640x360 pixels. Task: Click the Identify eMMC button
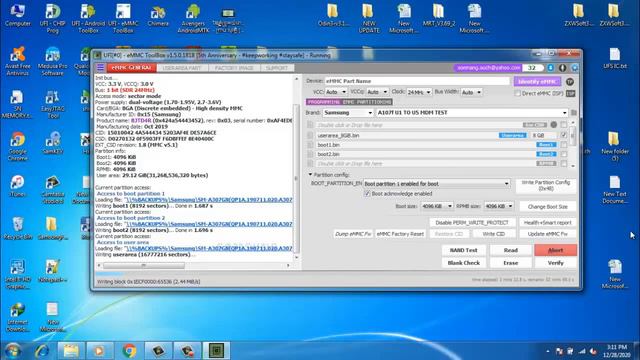[537, 82]
